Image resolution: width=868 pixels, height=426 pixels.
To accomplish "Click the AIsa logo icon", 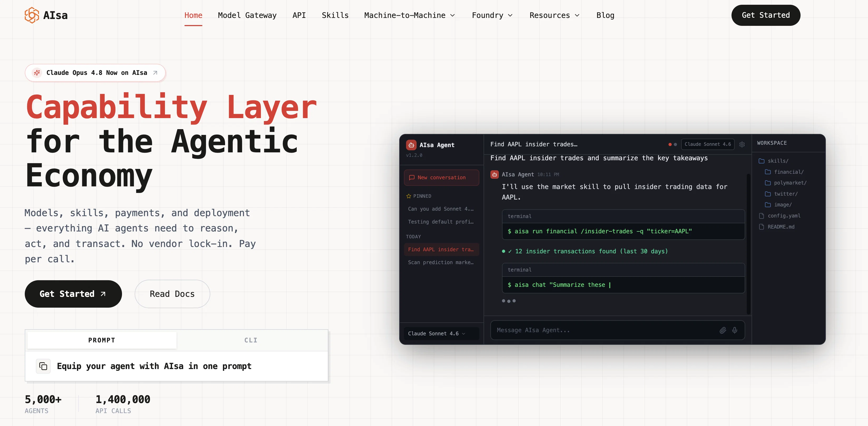I will coord(32,15).
